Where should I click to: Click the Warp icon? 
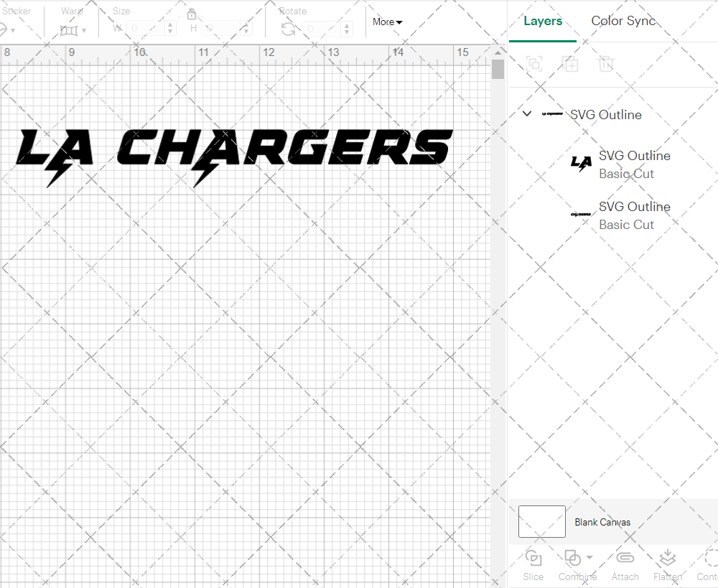point(69,30)
